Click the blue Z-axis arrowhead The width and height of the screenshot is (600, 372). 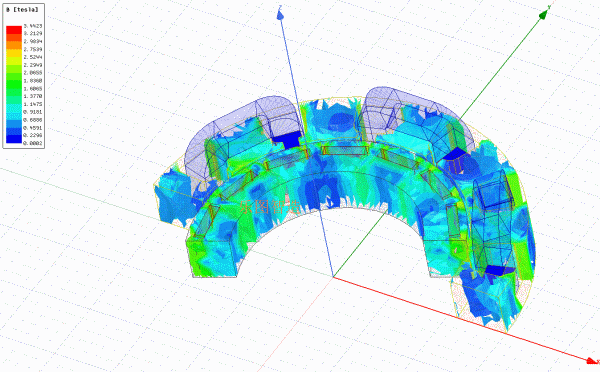click(x=280, y=15)
